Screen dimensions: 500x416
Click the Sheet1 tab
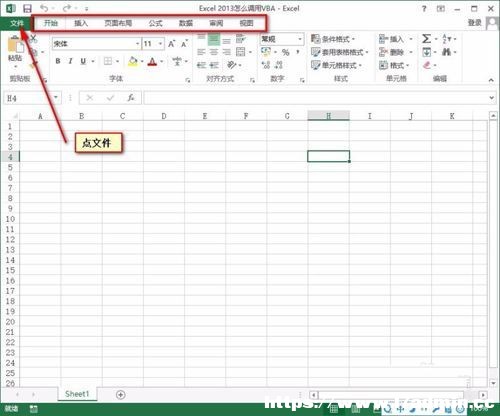click(77, 394)
